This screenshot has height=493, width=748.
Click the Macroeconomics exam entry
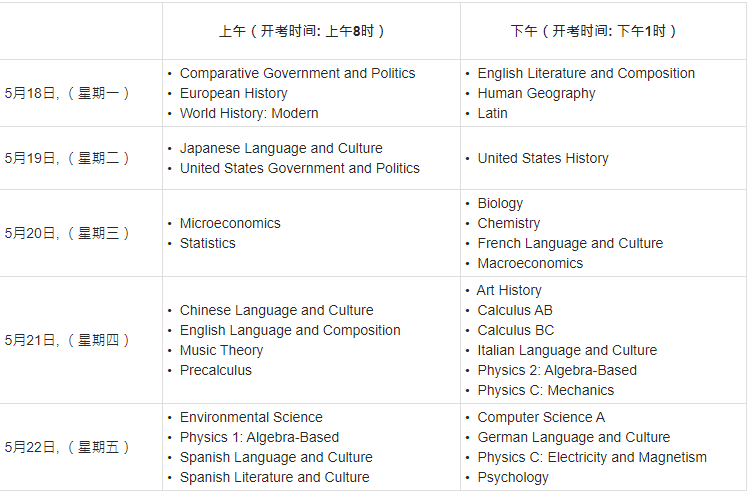point(530,263)
